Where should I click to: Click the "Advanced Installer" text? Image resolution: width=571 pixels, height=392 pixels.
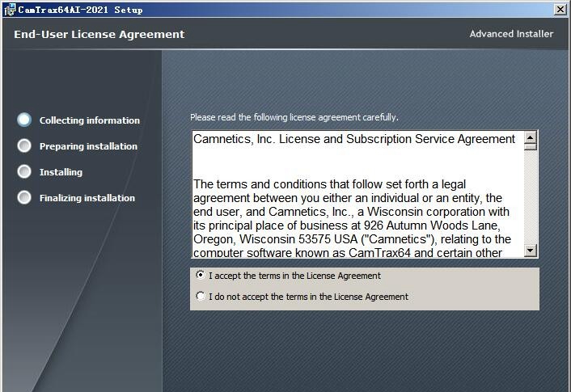coord(511,34)
